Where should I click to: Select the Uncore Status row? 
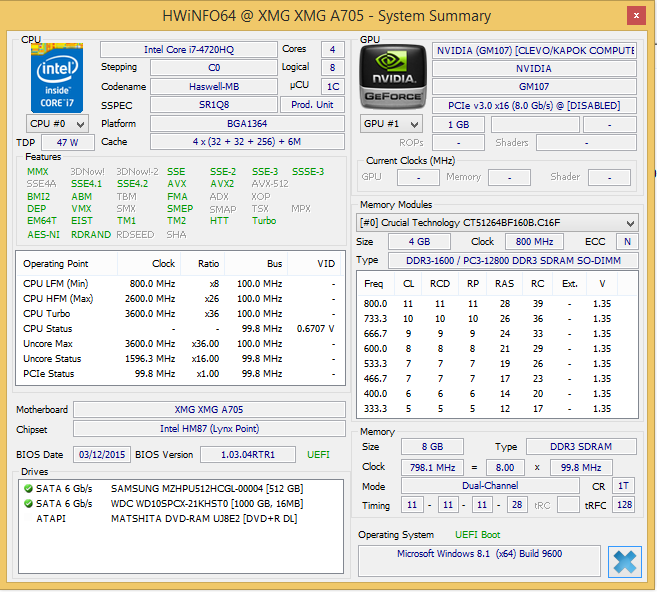pos(180,359)
